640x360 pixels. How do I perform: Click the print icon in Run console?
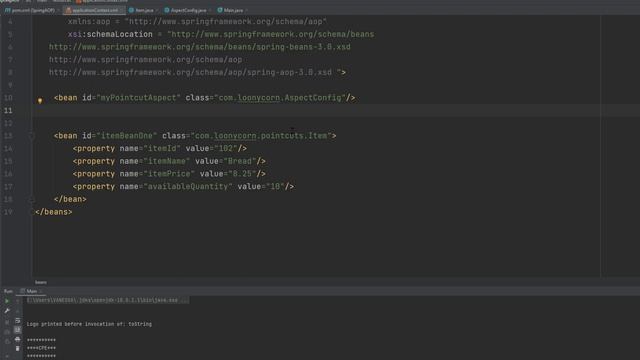coord(18,339)
